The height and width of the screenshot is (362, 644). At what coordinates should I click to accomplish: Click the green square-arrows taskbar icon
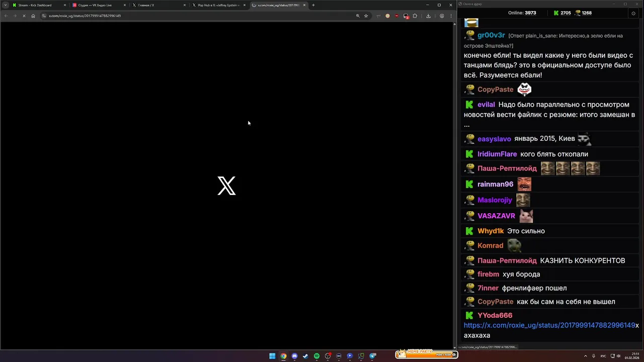[361, 356]
